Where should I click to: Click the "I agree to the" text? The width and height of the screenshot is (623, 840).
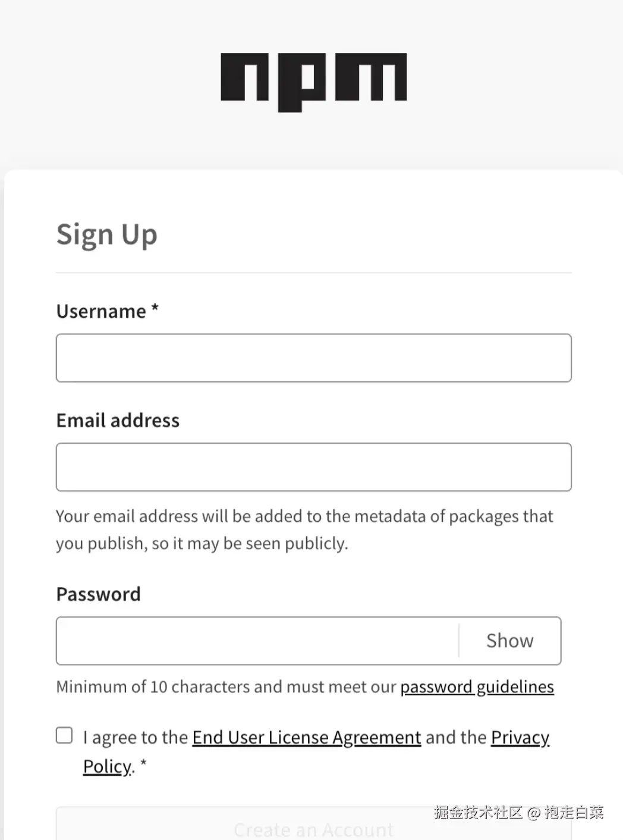[x=136, y=737]
